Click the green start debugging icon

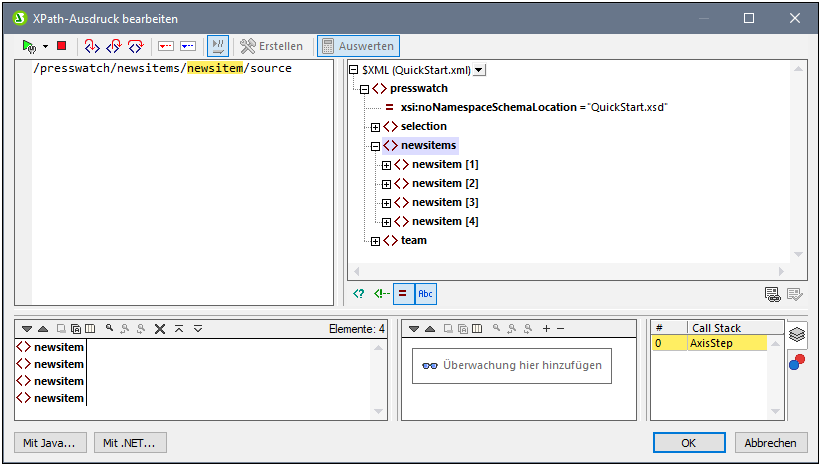(29, 46)
